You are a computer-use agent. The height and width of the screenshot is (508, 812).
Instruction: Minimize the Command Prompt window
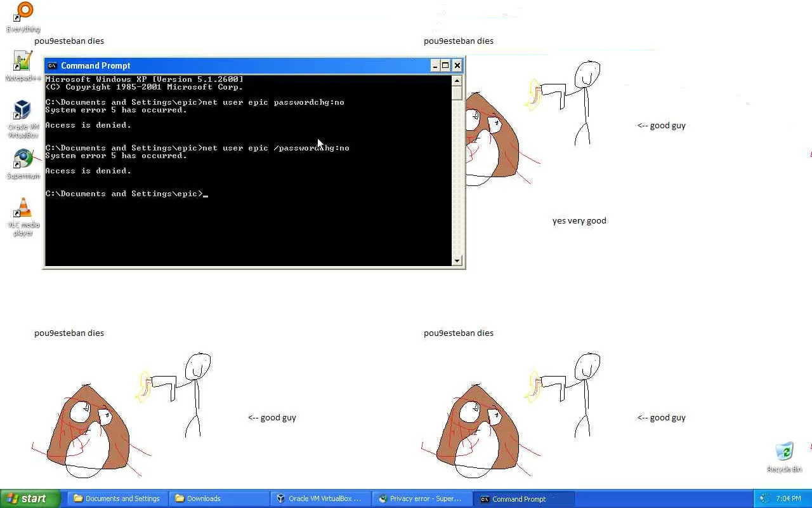pos(435,65)
